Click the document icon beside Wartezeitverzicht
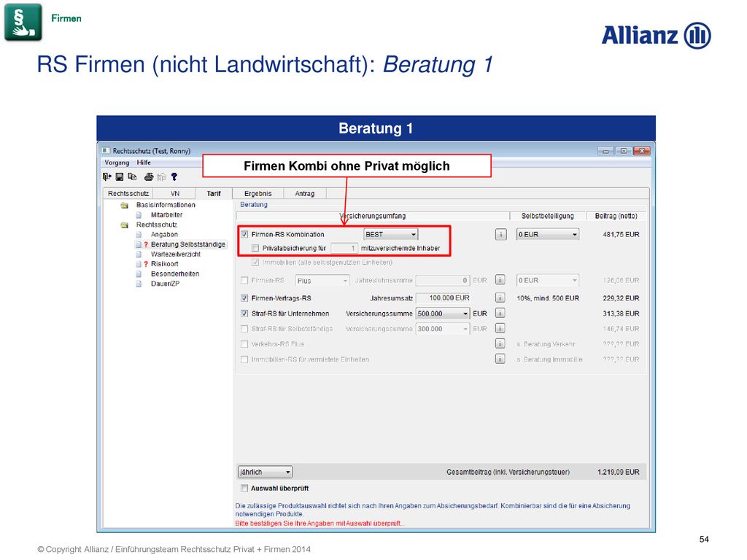Viewport: 747px width, 560px height. tap(139, 254)
